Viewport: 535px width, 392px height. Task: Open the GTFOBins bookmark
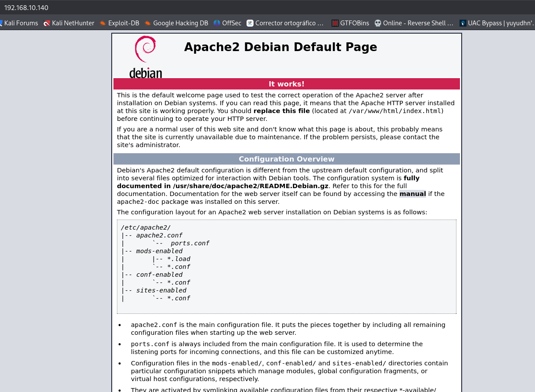coord(350,23)
